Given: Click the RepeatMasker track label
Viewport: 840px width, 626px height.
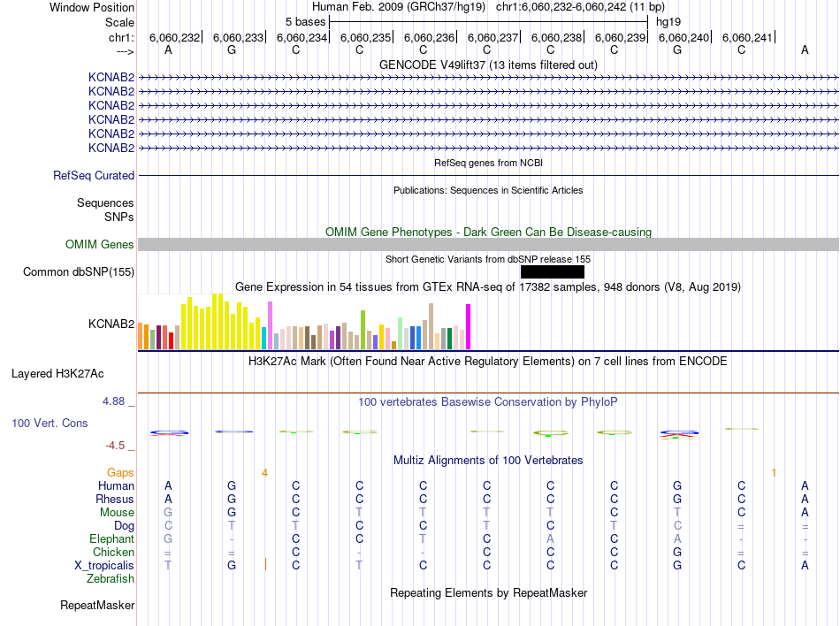Looking at the screenshot, I should tap(97, 605).
